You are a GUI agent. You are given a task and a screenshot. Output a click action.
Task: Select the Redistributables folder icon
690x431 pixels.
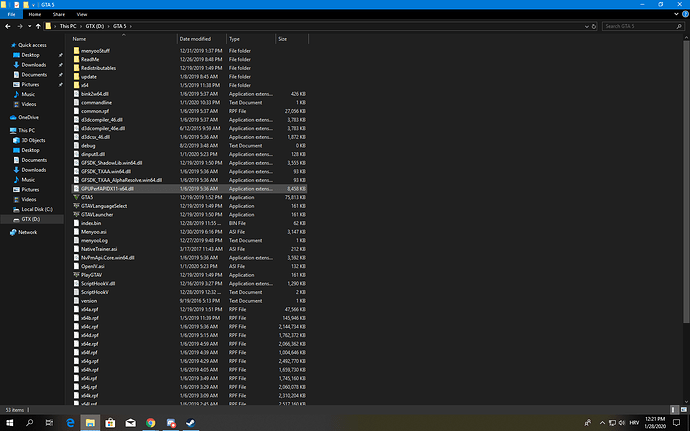tap(77, 68)
